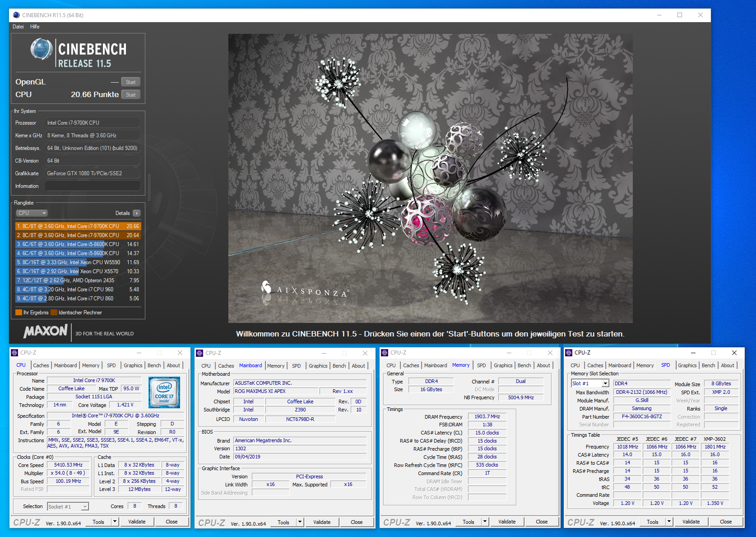756x537 pixels.
Task: Click the CPU-Z icon in SPD window
Action: (569, 353)
